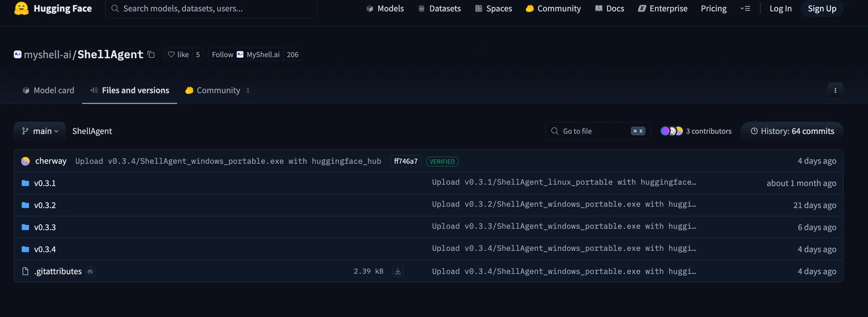Open cherway's user profile link
The width and height of the screenshot is (868, 317).
[x=51, y=161]
